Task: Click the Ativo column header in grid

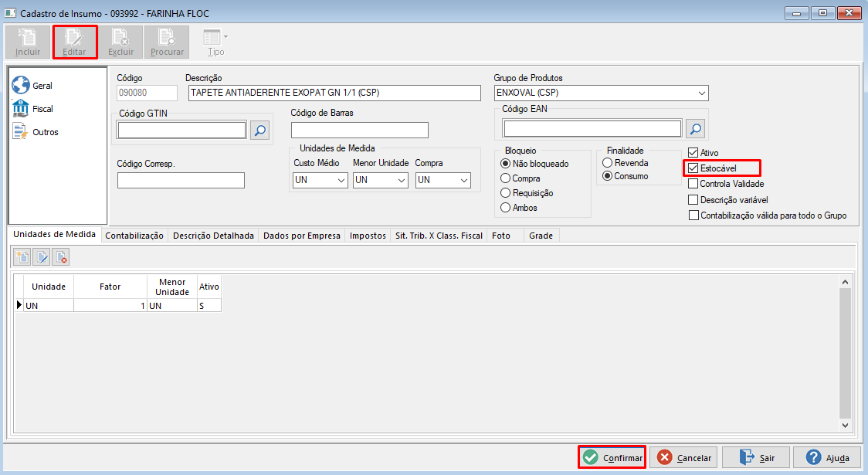Action: [209, 287]
